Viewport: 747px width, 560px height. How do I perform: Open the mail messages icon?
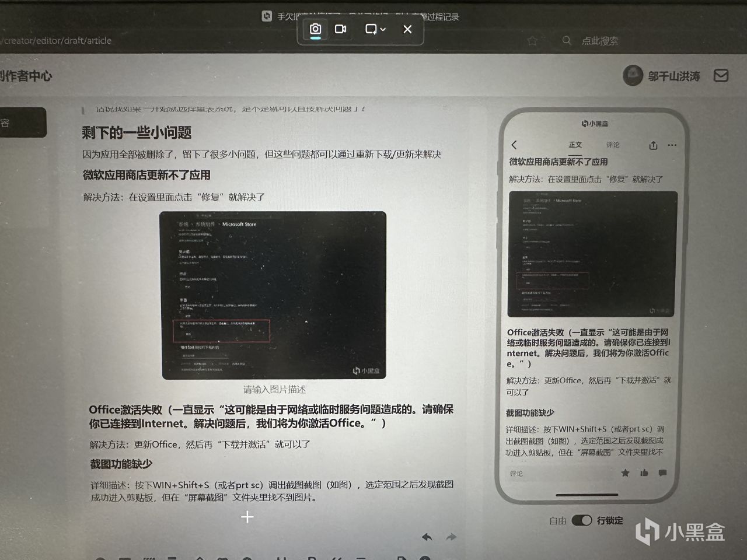pos(721,76)
